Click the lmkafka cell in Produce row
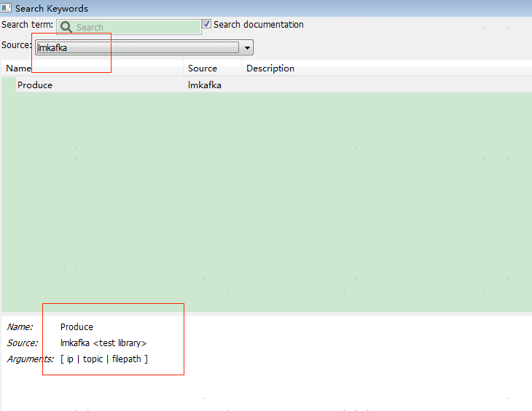 point(205,85)
